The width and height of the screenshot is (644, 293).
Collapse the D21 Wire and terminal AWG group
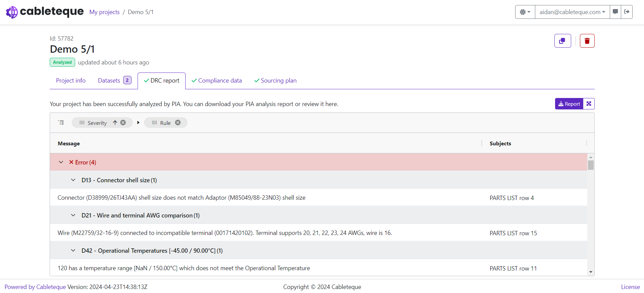(x=73, y=215)
